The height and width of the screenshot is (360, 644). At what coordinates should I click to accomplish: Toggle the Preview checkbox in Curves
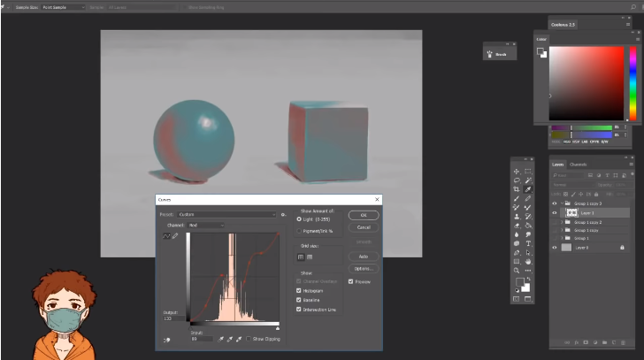click(x=351, y=281)
